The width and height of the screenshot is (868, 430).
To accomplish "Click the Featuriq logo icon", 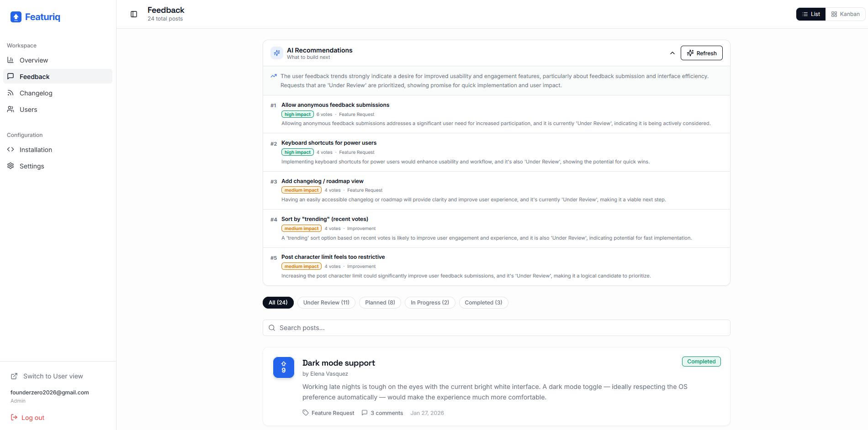I will coord(16,17).
